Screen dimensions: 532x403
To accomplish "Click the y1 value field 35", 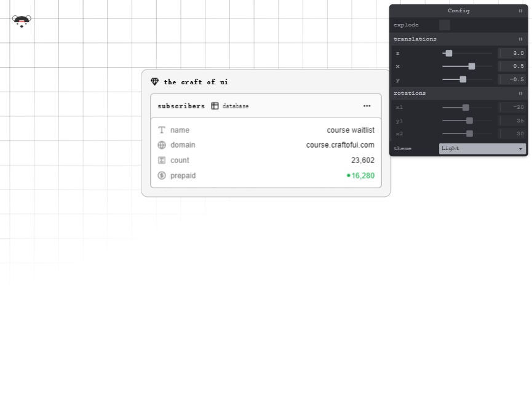I will [512, 121].
